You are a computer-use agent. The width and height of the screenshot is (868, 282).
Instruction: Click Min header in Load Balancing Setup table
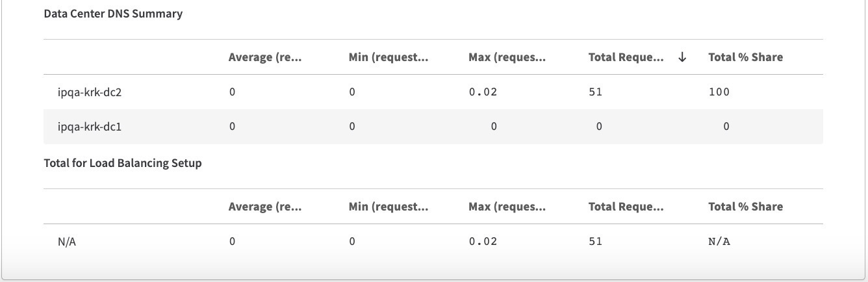point(388,207)
